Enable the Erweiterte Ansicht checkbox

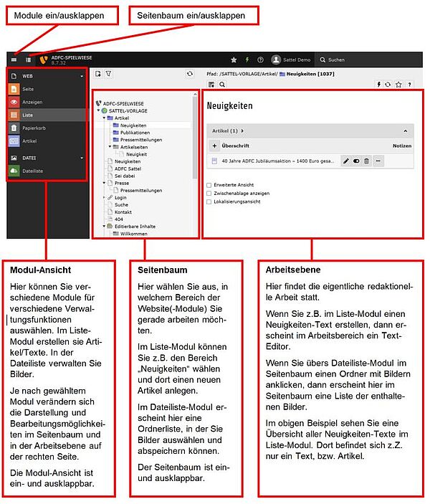pos(209,184)
